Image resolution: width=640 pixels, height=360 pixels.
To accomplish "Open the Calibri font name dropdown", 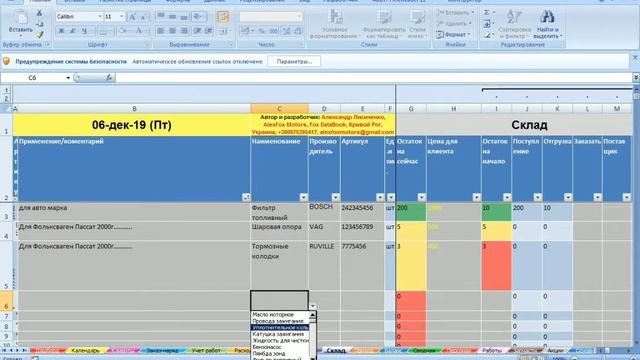I will 100,17.
